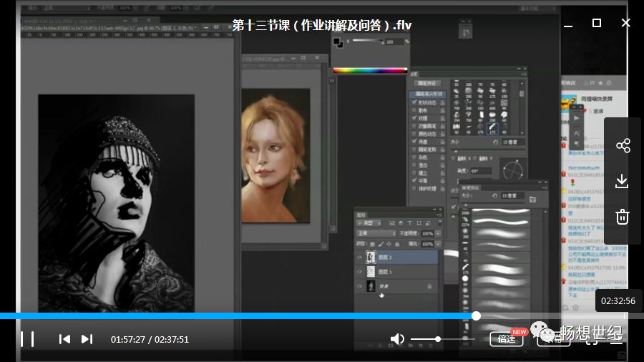Toggle the 保护纹理 checkbox

414,188
